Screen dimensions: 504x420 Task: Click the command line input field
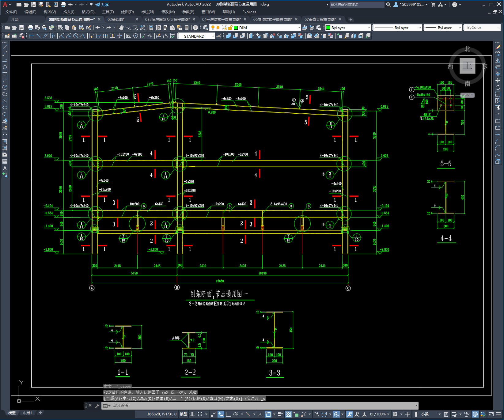pyautogui.click(x=262, y=406)
